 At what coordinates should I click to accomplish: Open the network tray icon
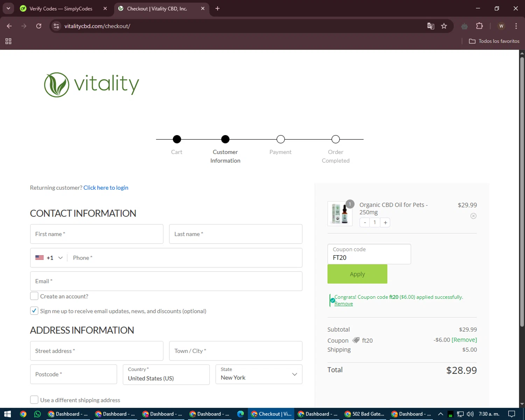460,414
